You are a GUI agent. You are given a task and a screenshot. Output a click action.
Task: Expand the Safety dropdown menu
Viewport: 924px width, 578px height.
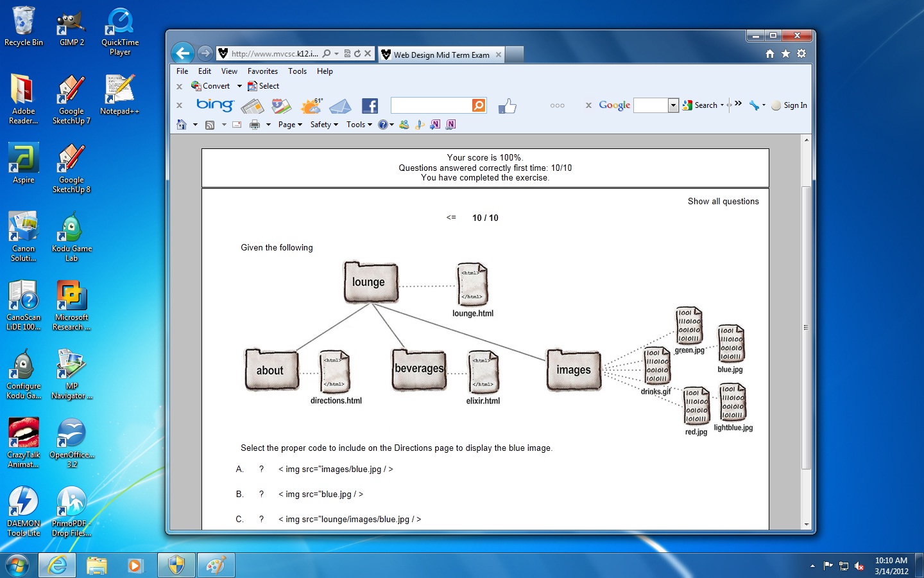tap(323, 125)
